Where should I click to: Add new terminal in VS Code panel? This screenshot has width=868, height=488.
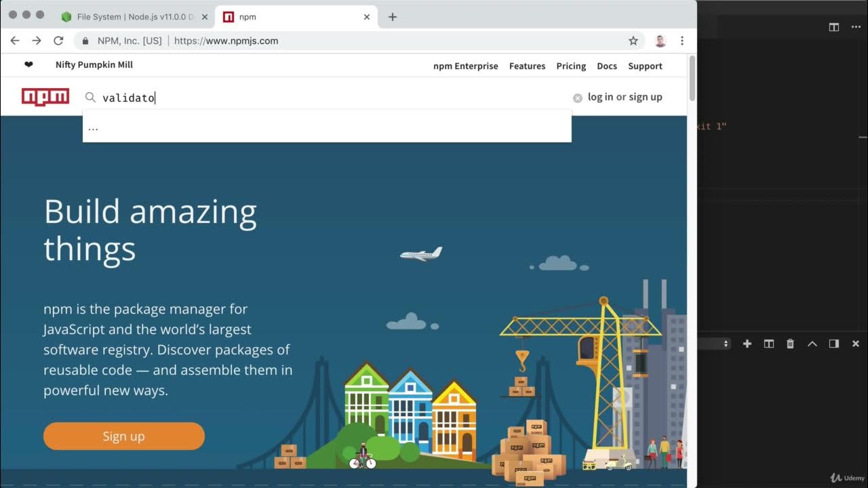747,344
